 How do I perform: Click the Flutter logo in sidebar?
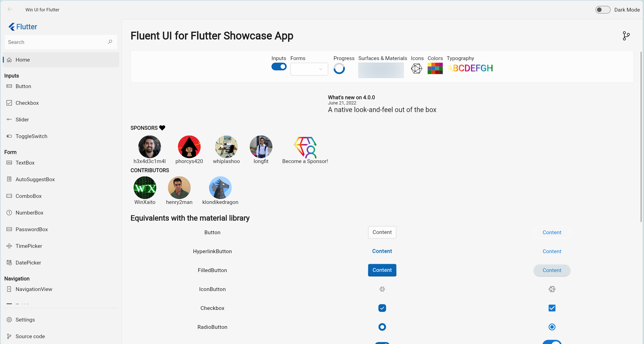coord(23,27)
